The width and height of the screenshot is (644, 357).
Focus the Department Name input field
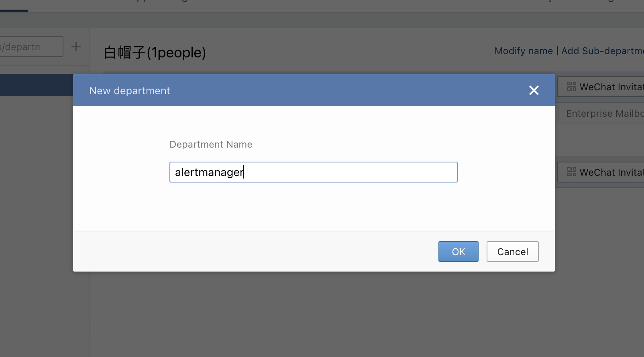tap(313, 172)
